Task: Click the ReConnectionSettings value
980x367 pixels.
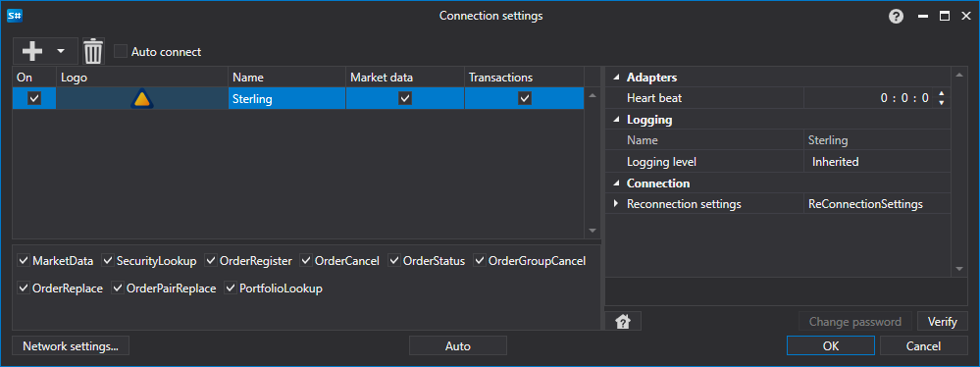Action: point(877,204)
